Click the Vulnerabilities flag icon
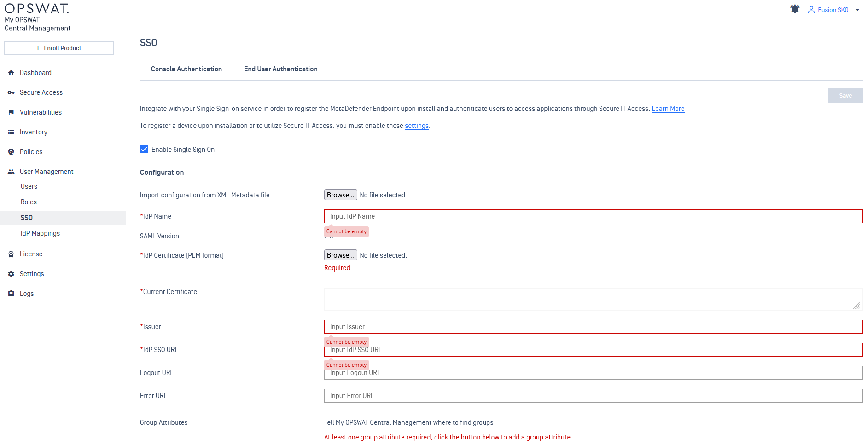The image size is (868, 445). pos(11,112)
